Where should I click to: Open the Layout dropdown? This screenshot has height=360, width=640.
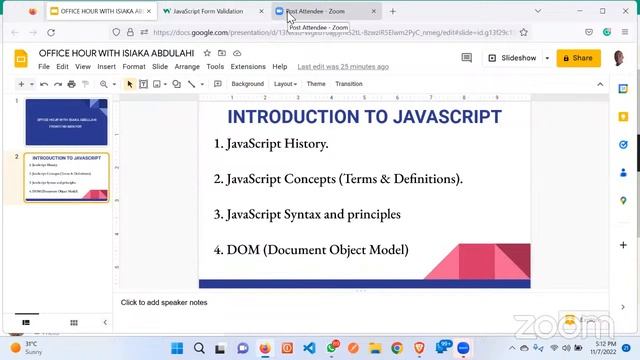pyautogui.click(x=285, y=84)
